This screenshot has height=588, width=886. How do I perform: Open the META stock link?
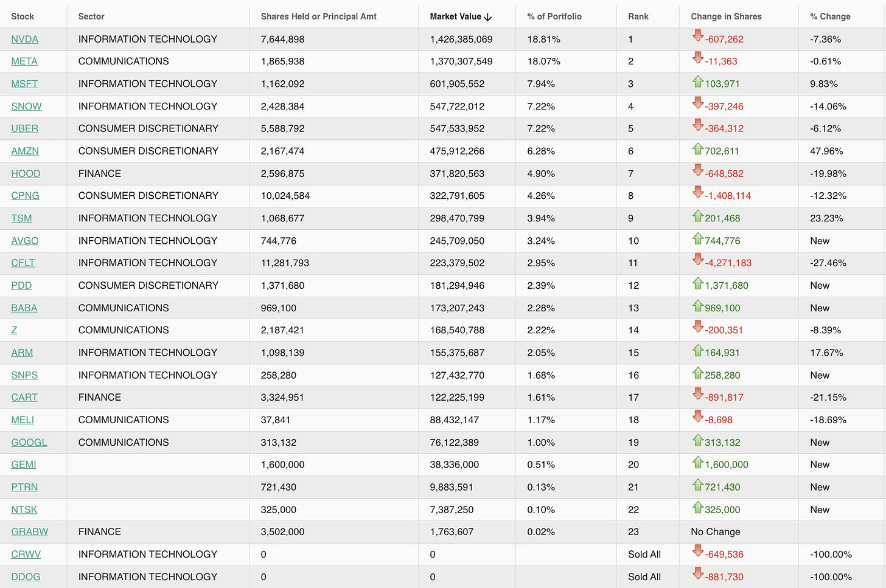pos(24,61)
